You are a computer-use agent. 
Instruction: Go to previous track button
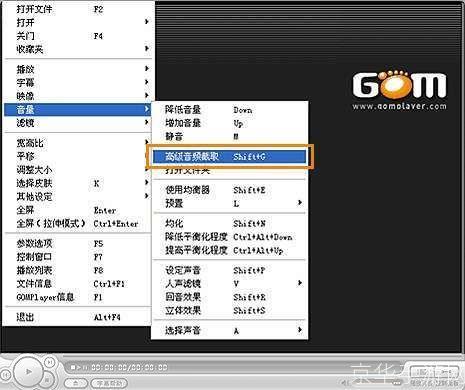6,374
